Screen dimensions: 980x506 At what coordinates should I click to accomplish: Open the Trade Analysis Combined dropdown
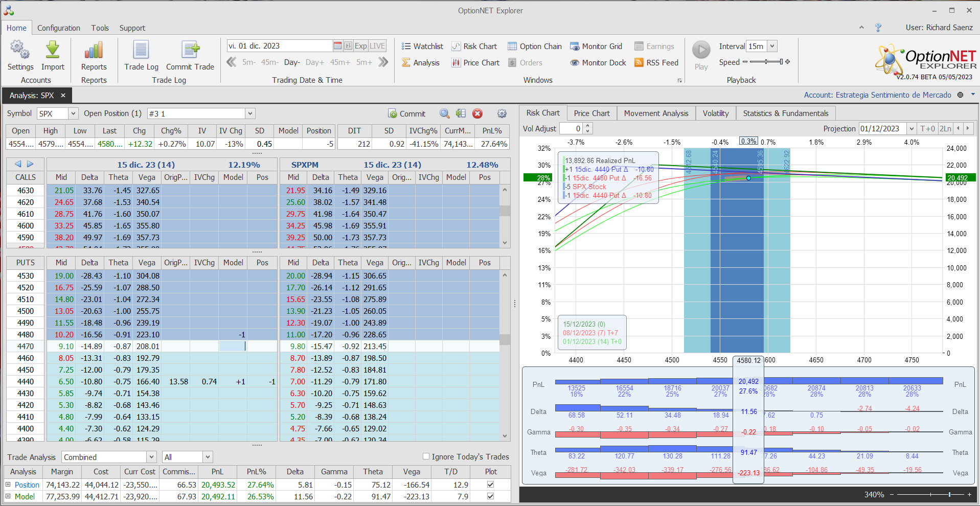point(151,457)
